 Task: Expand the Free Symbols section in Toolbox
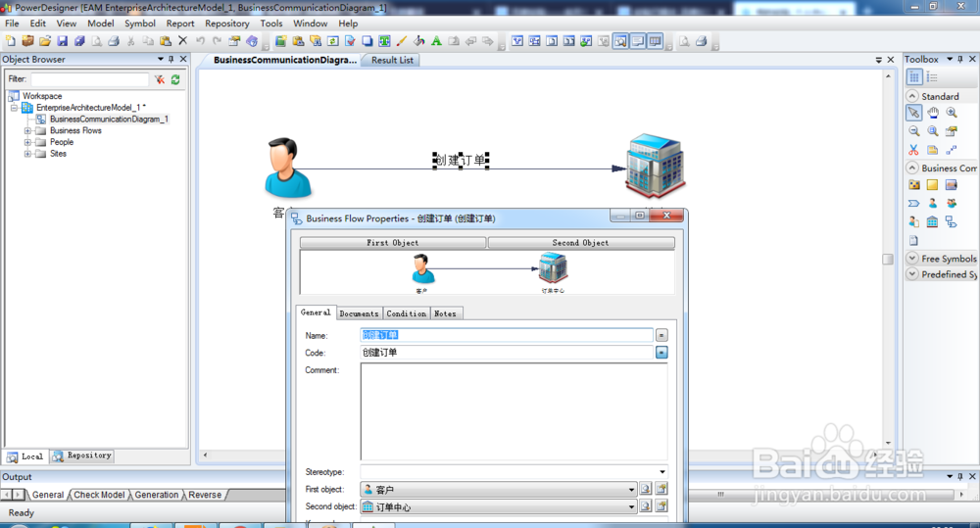tap(912, 258)
